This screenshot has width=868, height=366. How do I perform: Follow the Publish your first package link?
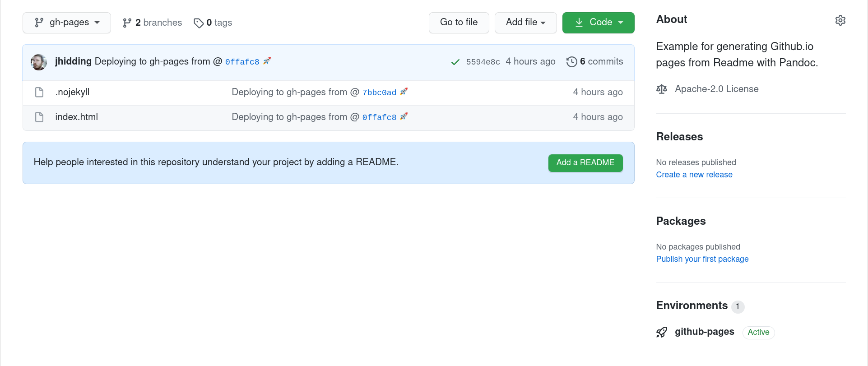tap(702, 259)
